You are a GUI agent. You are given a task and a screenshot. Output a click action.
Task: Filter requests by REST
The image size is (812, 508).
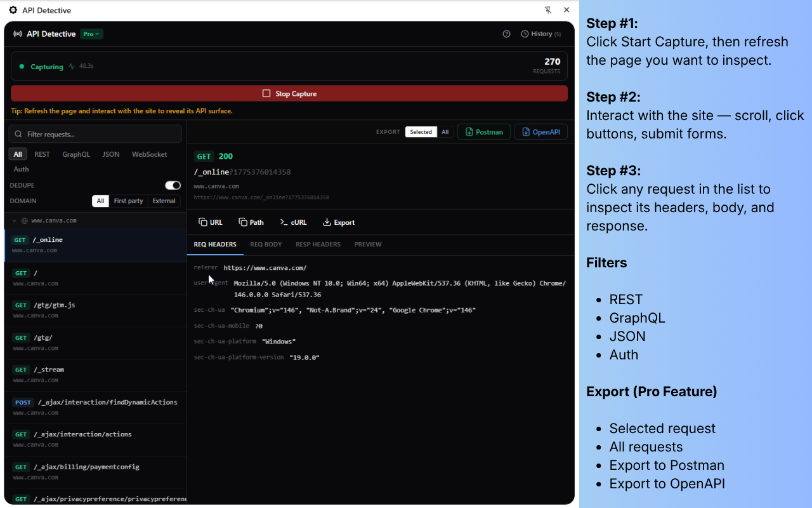coord(42,154)
